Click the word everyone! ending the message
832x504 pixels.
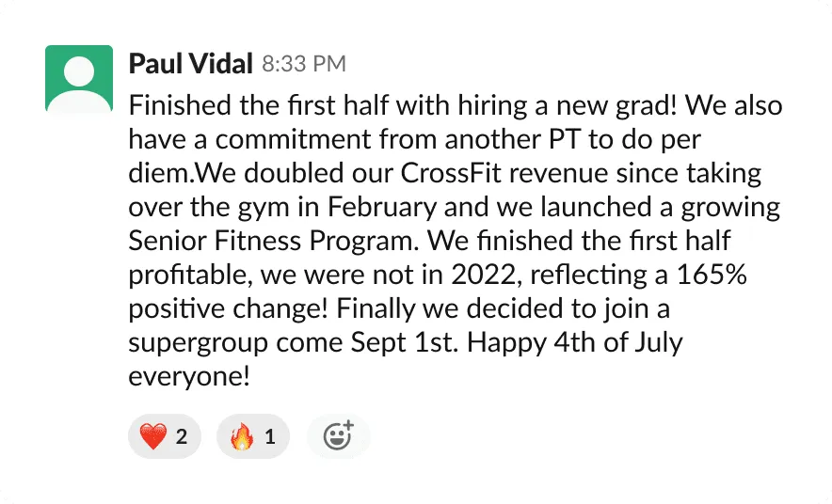(189, 376)
